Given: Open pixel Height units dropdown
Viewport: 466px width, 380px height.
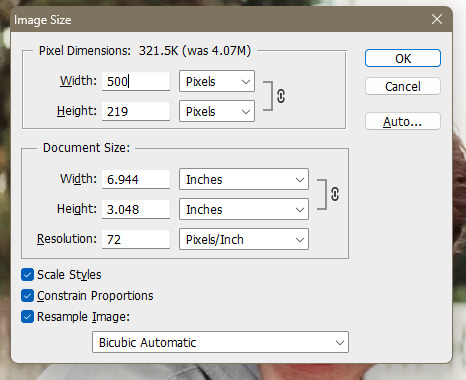Looking at the screenshot, I should click(217, 111).
